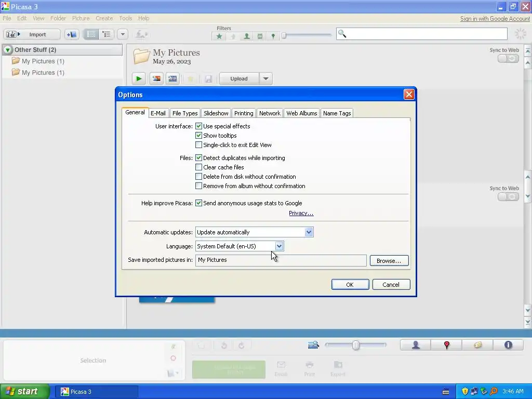
Task: Open the Properties info icon
Action: [x=508, y=345]
